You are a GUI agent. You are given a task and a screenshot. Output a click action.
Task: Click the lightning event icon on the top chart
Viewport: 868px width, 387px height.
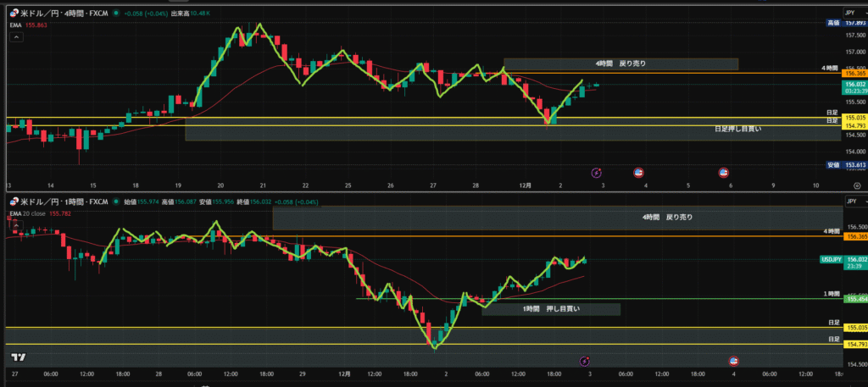pos(596,172)
